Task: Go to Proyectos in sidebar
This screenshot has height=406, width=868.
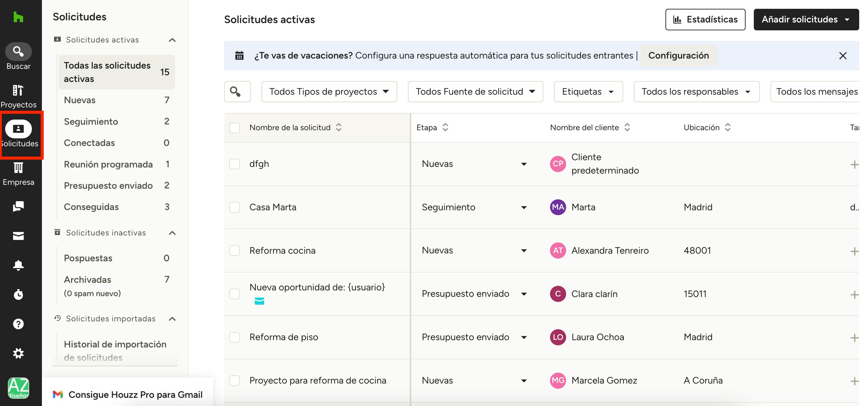Action: click(x=18, y=96)
